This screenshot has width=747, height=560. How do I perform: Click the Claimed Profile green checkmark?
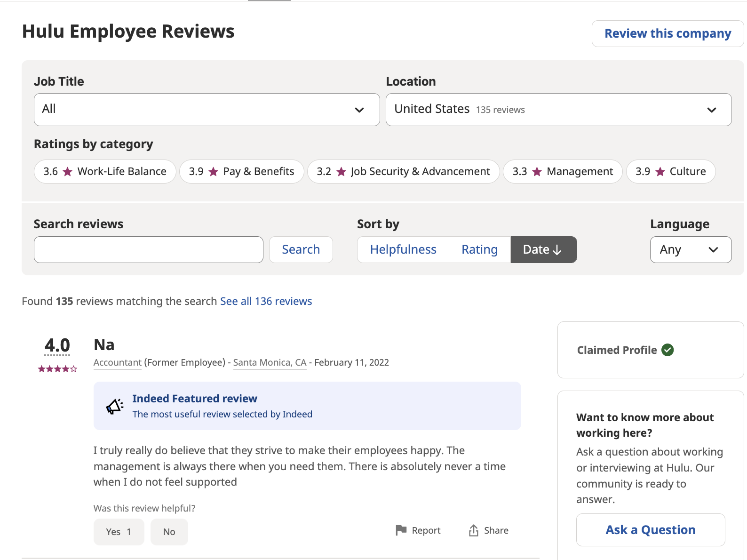coord(668,350)
